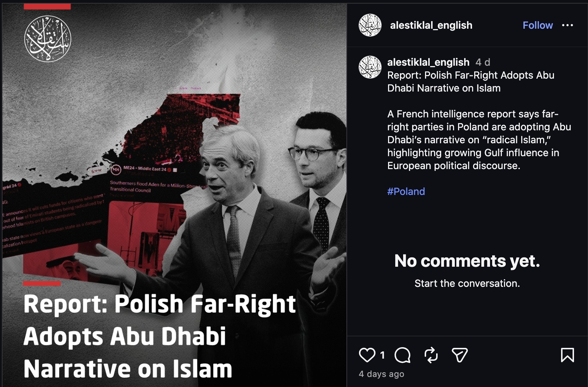Screen dimensions: 588x387
Task: Click the '4 d' time label in caption
Action: [x=483, y=62]
